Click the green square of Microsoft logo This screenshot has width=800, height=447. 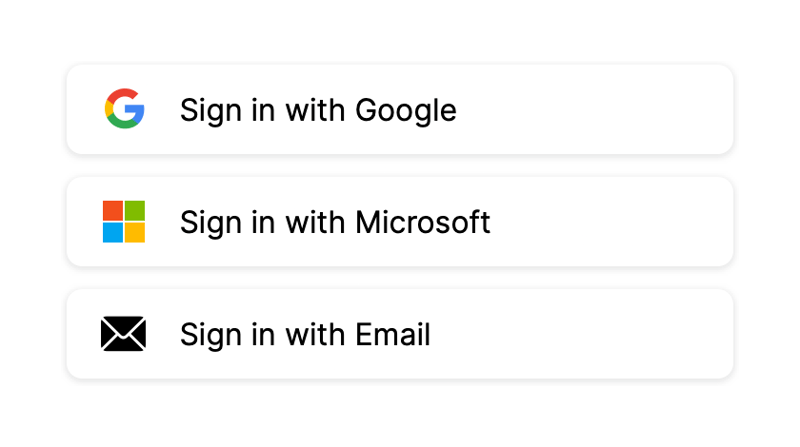(x=135, y=210)
